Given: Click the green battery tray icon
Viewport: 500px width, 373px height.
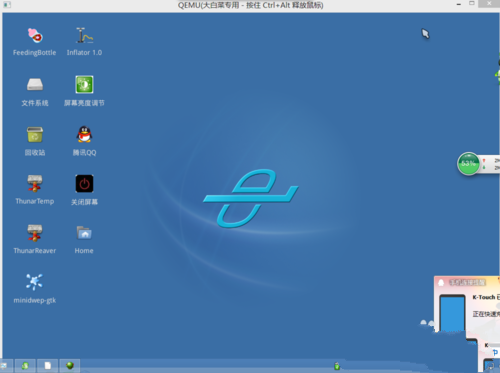Looking at the screenshot, I should click(337, 366).
